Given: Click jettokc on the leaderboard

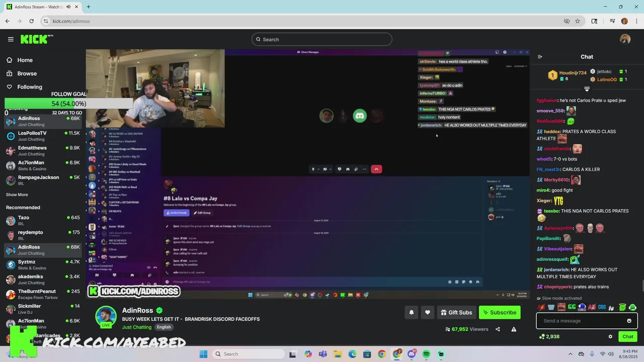Looking at the screenshot, I should point(604,71).
